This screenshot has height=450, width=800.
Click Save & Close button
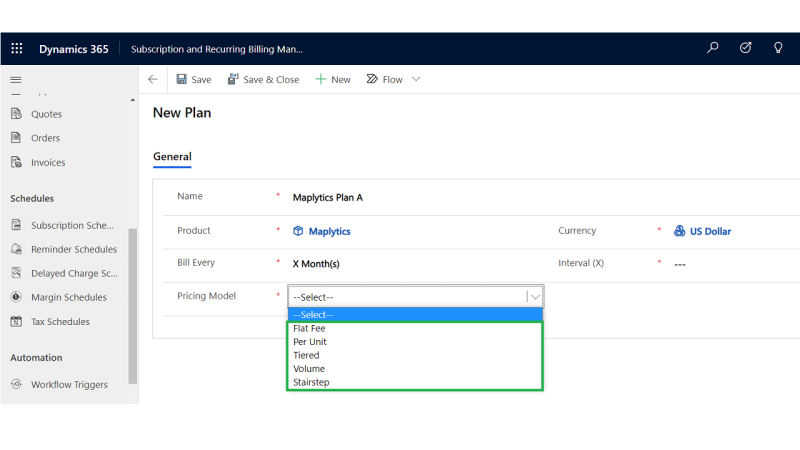click(x=263, y=79)
